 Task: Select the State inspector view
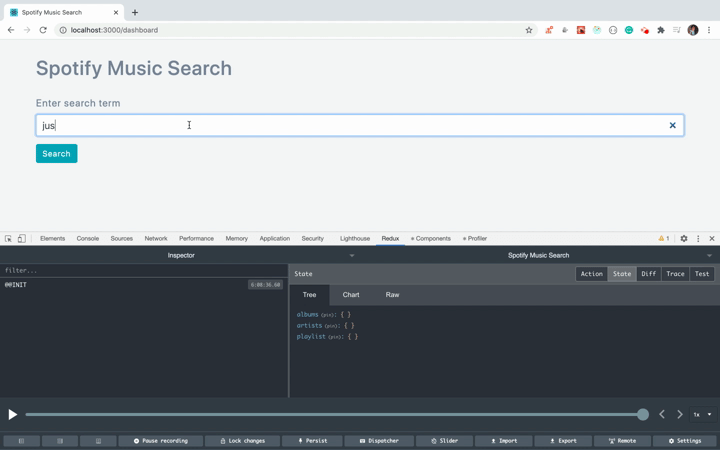[x=622, y=274]
